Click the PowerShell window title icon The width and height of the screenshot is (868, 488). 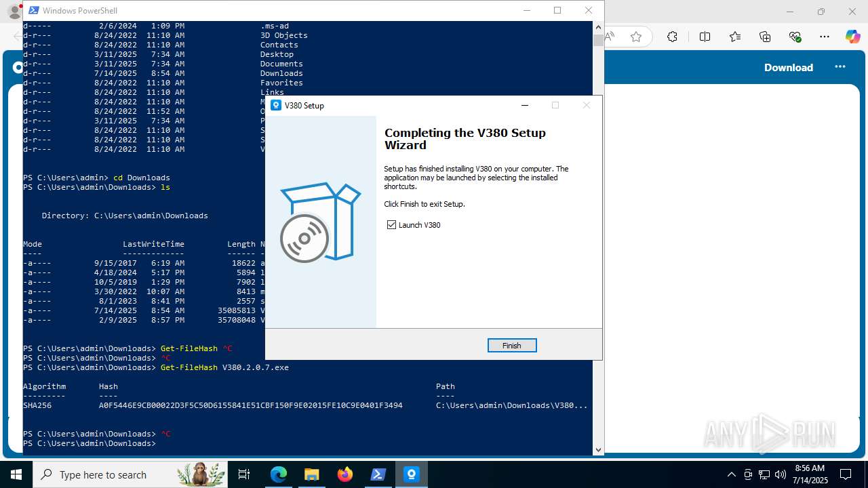(x=33, y=10)
